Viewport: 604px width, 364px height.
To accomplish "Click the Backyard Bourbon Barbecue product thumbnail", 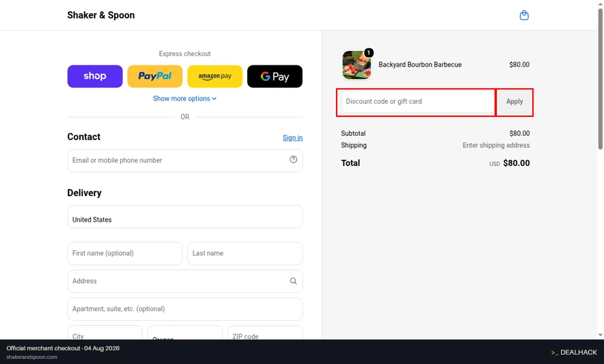I will [357, 65].
